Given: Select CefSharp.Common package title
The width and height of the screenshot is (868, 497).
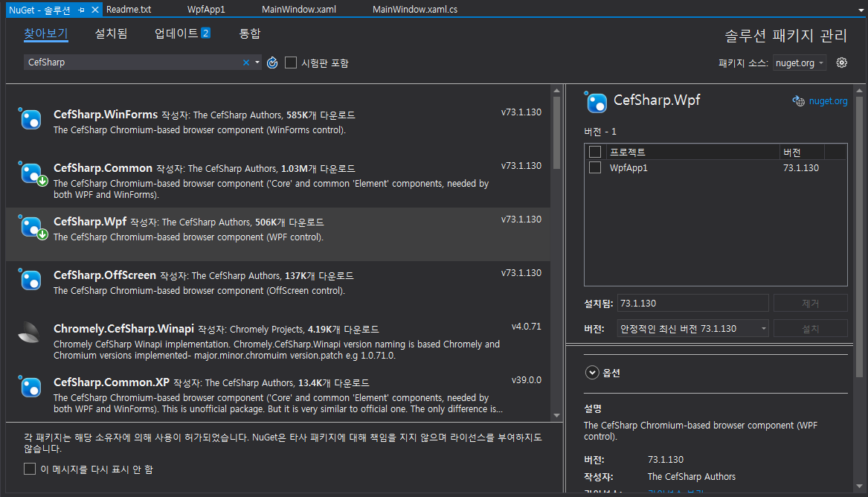Looking at the screenshot, I should pyautogui.click(x=103, y=168).
